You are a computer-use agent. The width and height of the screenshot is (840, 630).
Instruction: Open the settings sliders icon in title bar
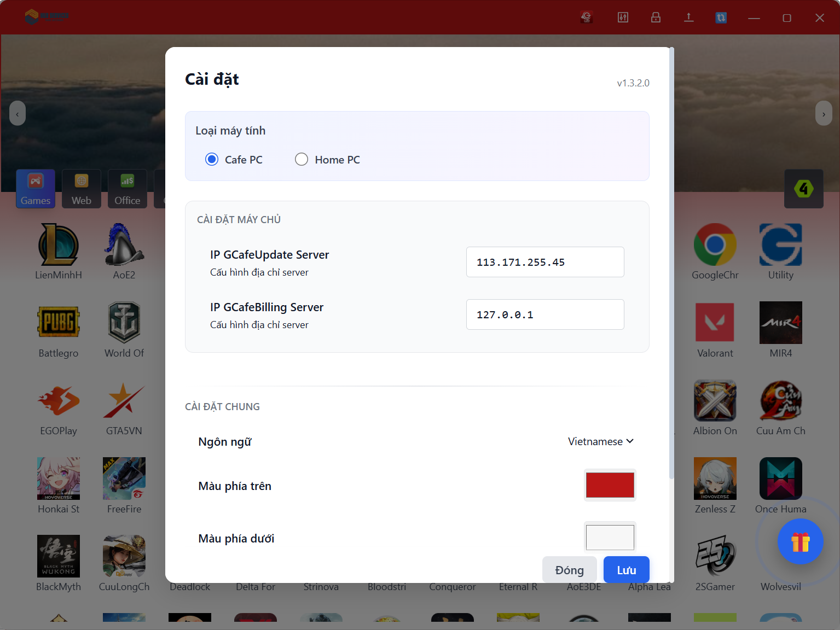coord(623,17)
